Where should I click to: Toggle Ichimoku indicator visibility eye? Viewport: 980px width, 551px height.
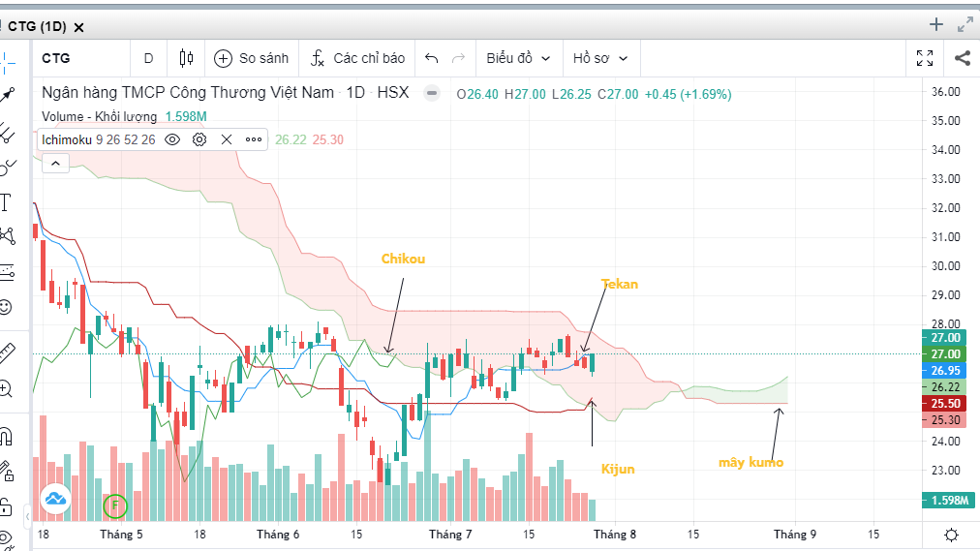(172, 139)
